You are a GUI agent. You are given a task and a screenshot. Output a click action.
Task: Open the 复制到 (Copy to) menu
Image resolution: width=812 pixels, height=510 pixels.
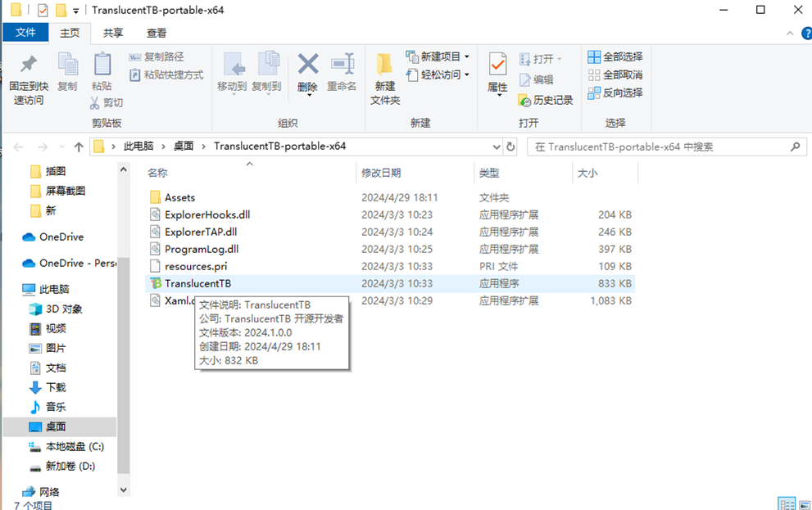266,73
